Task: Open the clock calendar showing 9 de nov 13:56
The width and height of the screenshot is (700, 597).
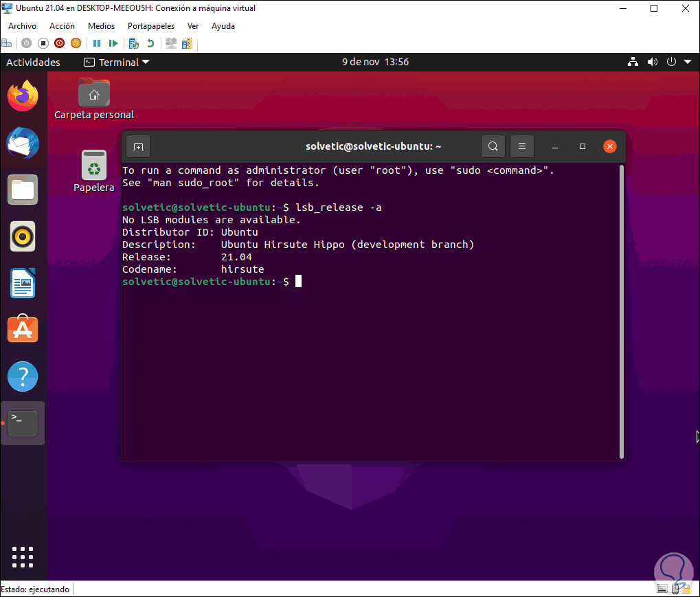Action: point(376,62)
